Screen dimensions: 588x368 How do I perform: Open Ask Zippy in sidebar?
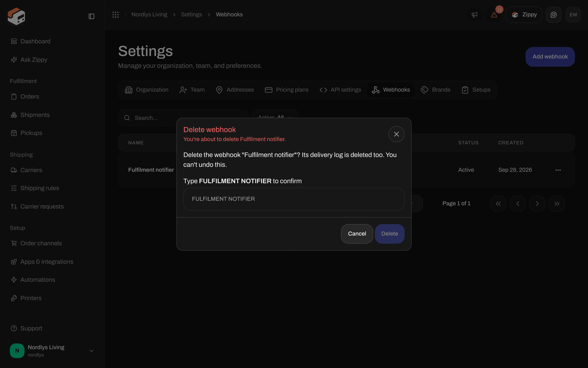(29, 60)
